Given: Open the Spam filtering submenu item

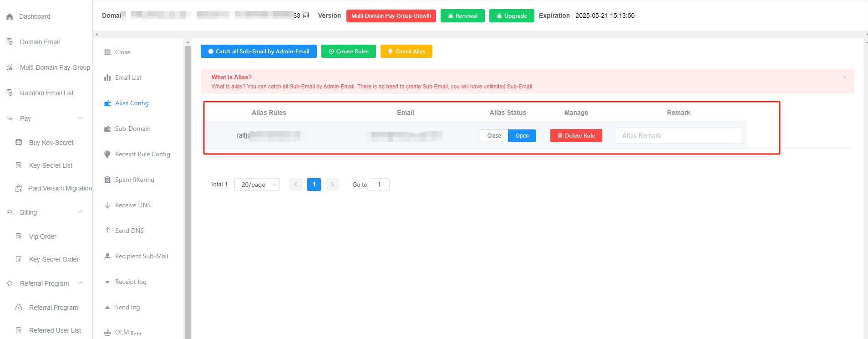Looking at the screenshot, I should point(134,180).
